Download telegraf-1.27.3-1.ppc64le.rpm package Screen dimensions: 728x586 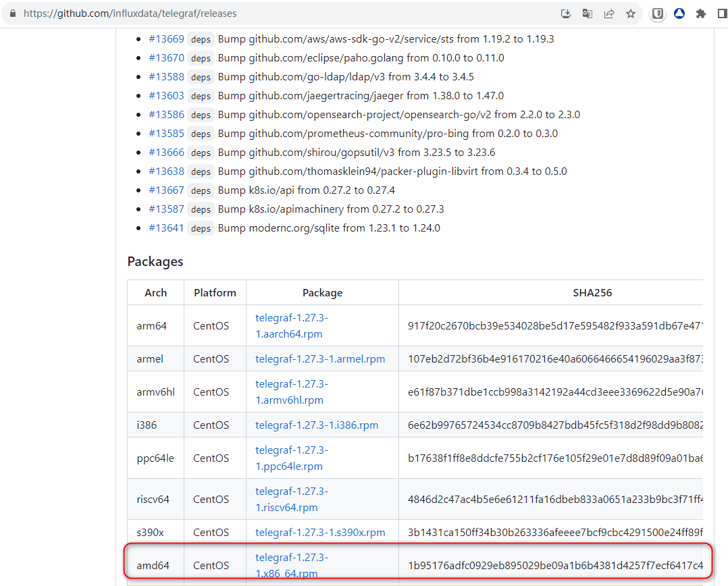click(292, 458)
